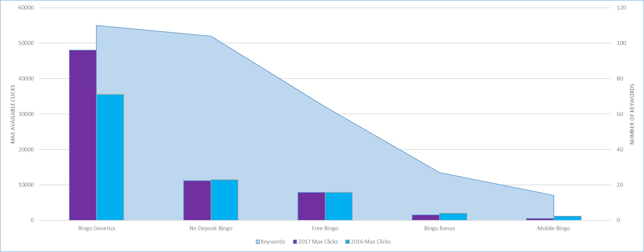Select the 2017 Max Clicks legend label
644x252 pixels.
[318, 242]
